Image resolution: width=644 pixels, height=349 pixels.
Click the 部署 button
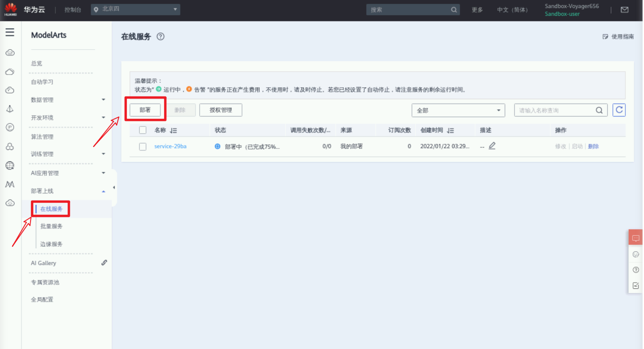coord(145,110)
